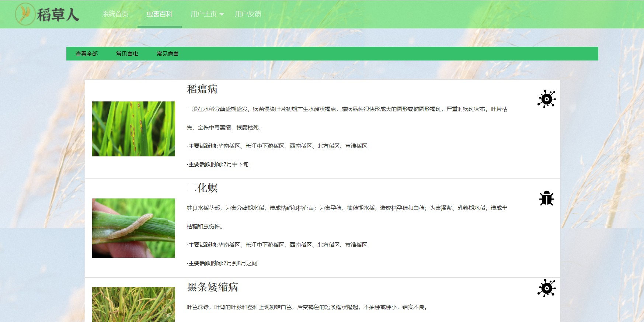Open the 稻瘟病 title link
The width and height of the screenshot is (644, 322).
point(202,89)
